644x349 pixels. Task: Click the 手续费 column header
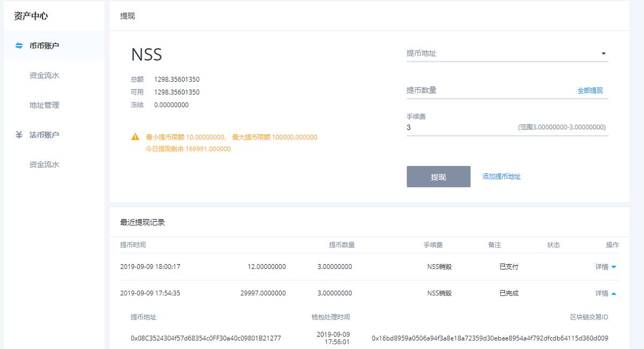433,245
